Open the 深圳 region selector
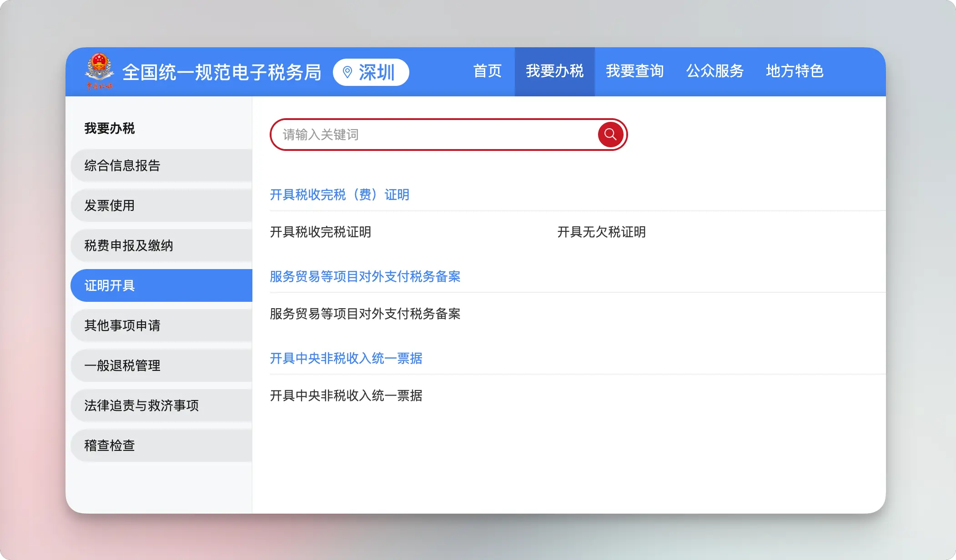This screenshot has width=956, height=560. (x=371, y=72)
